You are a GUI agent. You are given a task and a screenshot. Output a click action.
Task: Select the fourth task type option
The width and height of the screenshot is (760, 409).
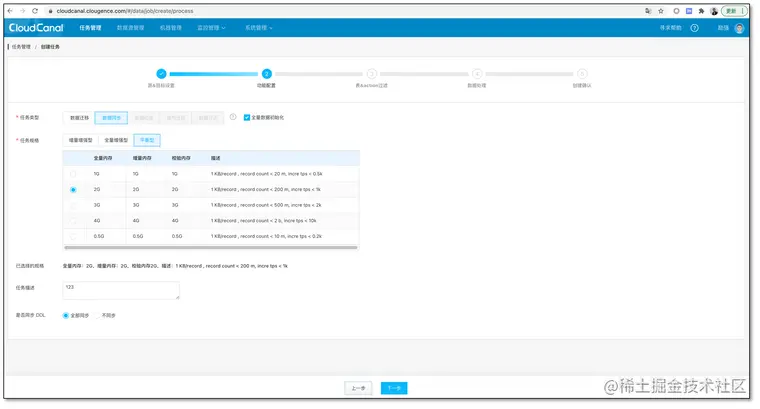pos(175,118)
